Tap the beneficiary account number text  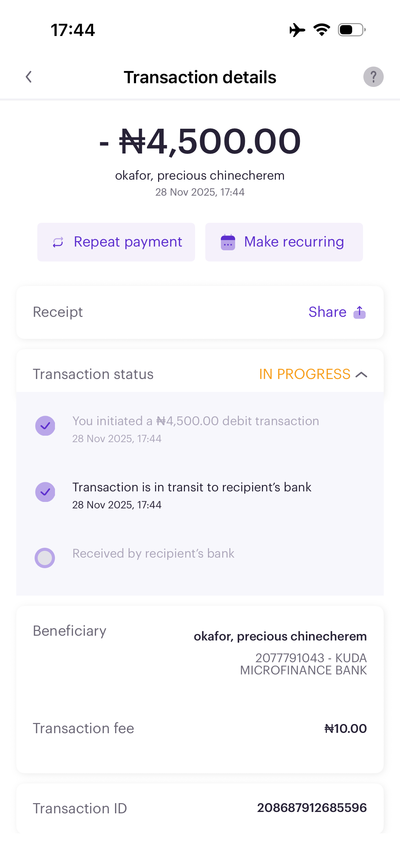[x=290, y=658]
